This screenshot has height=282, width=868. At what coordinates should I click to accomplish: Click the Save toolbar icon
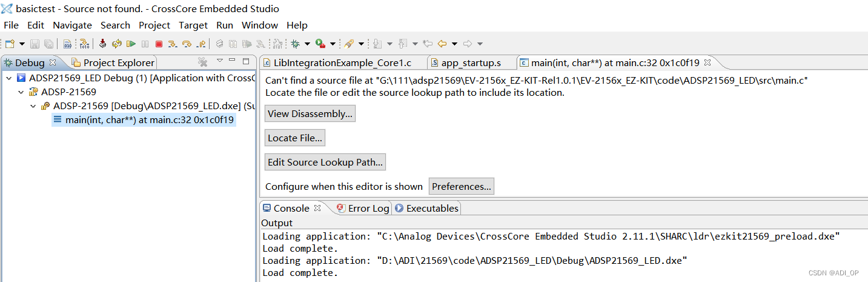(x=35, y=44)
